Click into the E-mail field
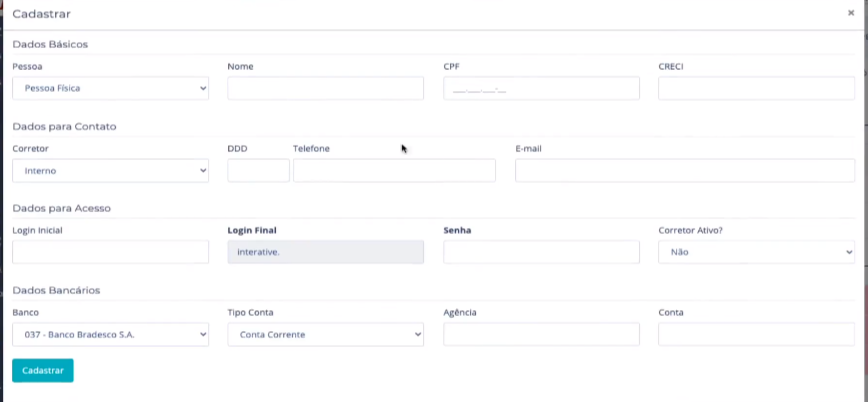 (x=684, y=171)
